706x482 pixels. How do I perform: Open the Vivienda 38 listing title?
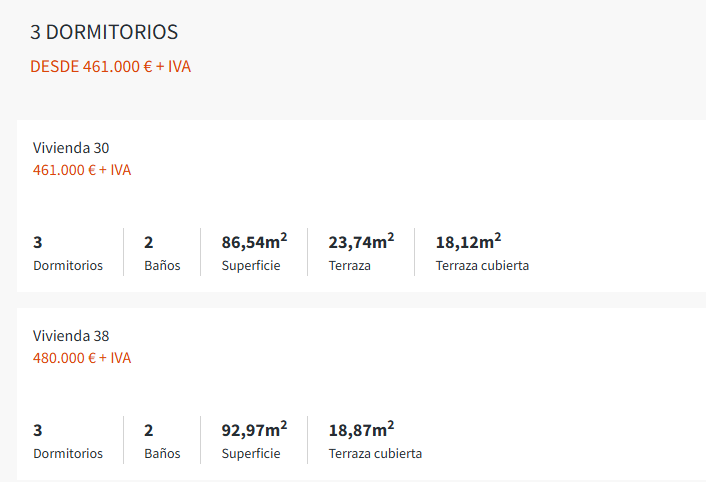tap(71, 336)
